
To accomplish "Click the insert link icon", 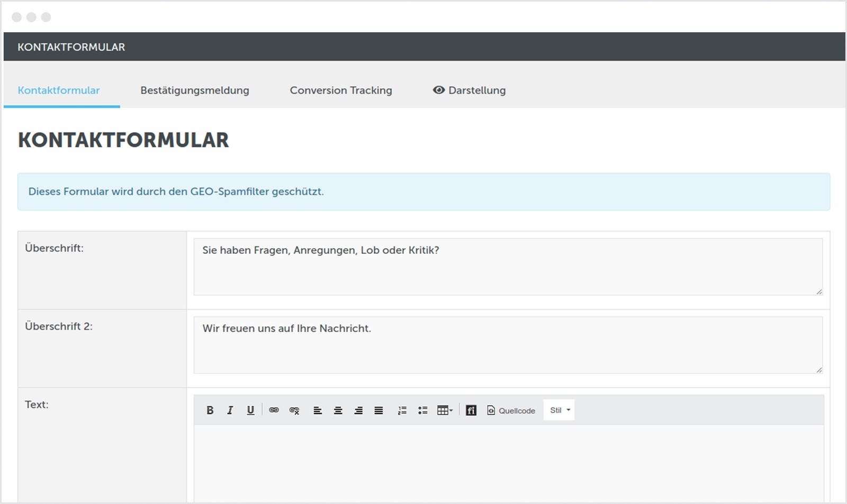I will 274,410.
